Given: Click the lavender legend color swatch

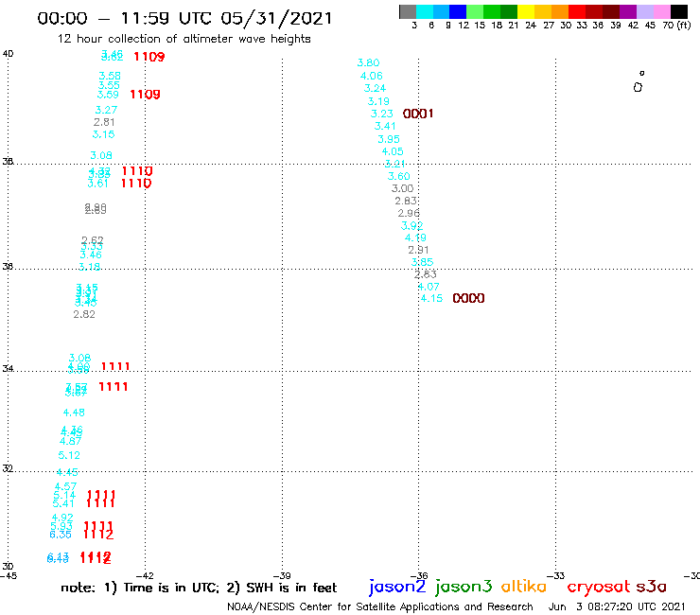Looking at the screenshot, I should click(645, 11).
